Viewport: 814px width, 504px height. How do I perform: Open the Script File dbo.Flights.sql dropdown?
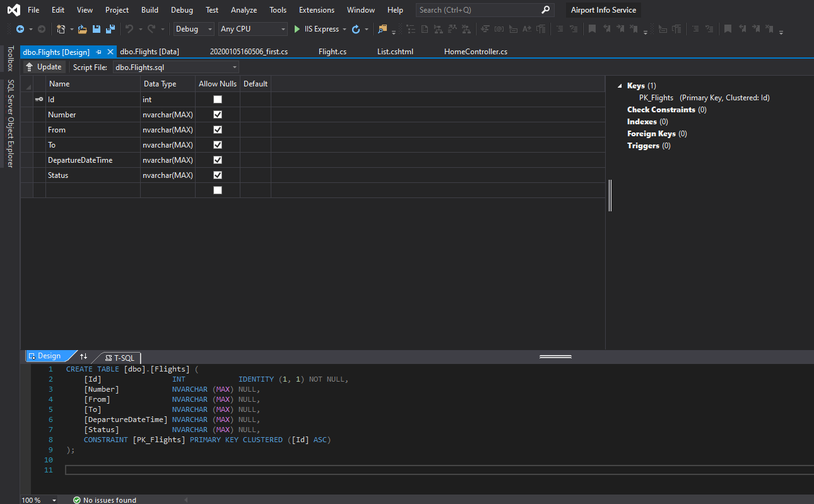(x=176, y=67)
